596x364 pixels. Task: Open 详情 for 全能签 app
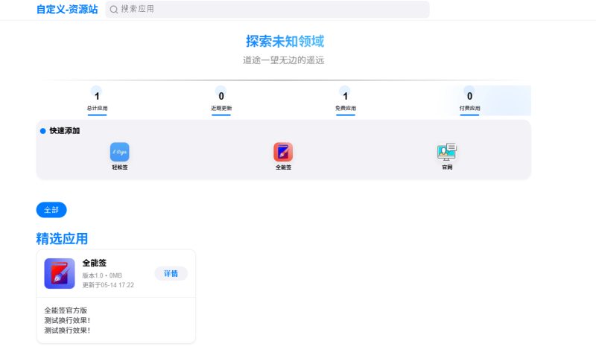[171, 274]
